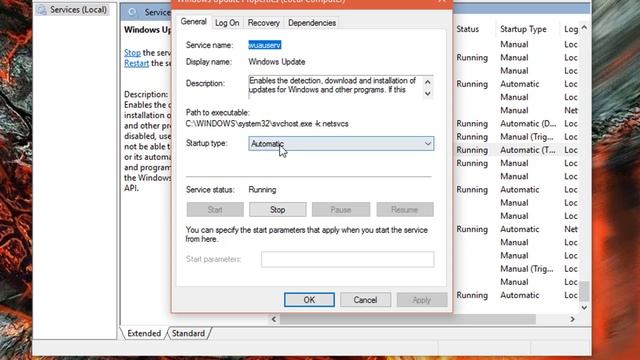
Task: Select the Automatic (D... startup type row
Action: 528,123
